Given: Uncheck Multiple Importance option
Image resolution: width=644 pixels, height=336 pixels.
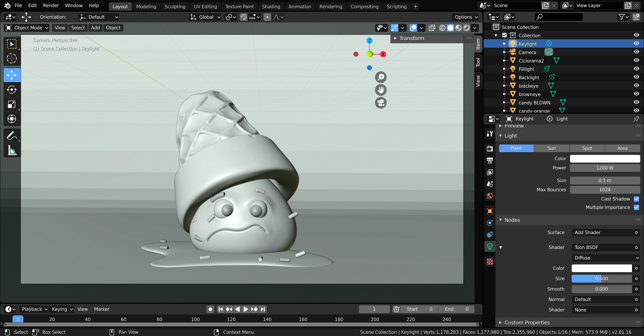Looking at the screenshot, I should pyautogui.click(x=636, y=207).
